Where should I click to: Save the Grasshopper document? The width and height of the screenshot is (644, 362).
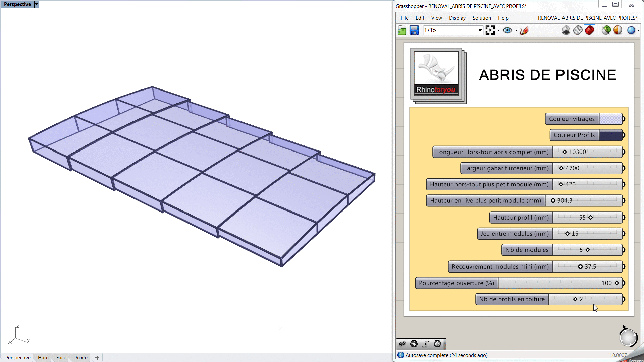(414, 30)
